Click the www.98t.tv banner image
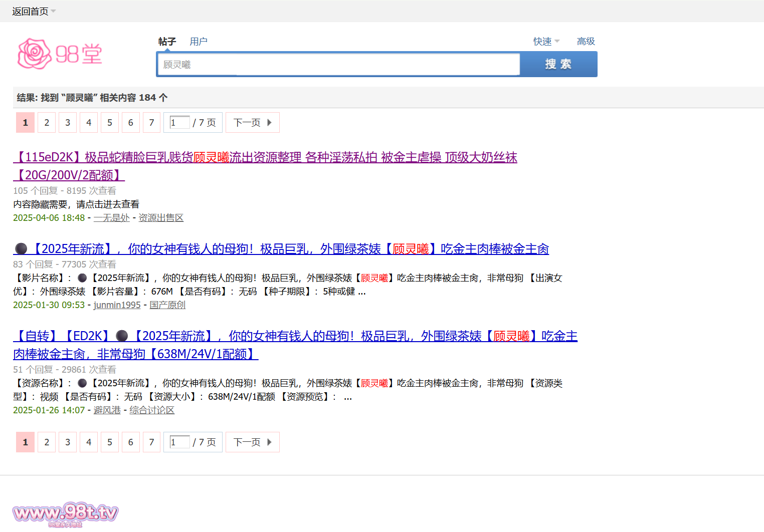This screenshot has height=532, width=764. click(x=65, y=513)
